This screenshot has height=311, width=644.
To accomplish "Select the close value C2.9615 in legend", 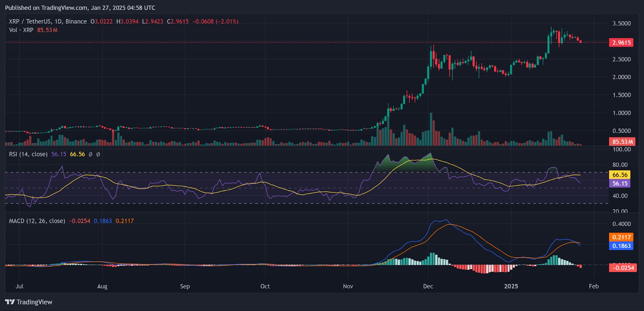I will coord(178,21).
